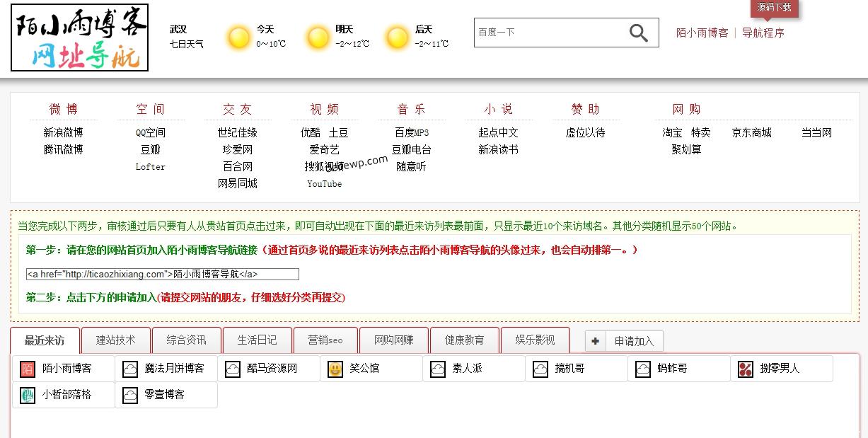Click the magnifying glass search icon
The image size is (868, 438).
638,33
